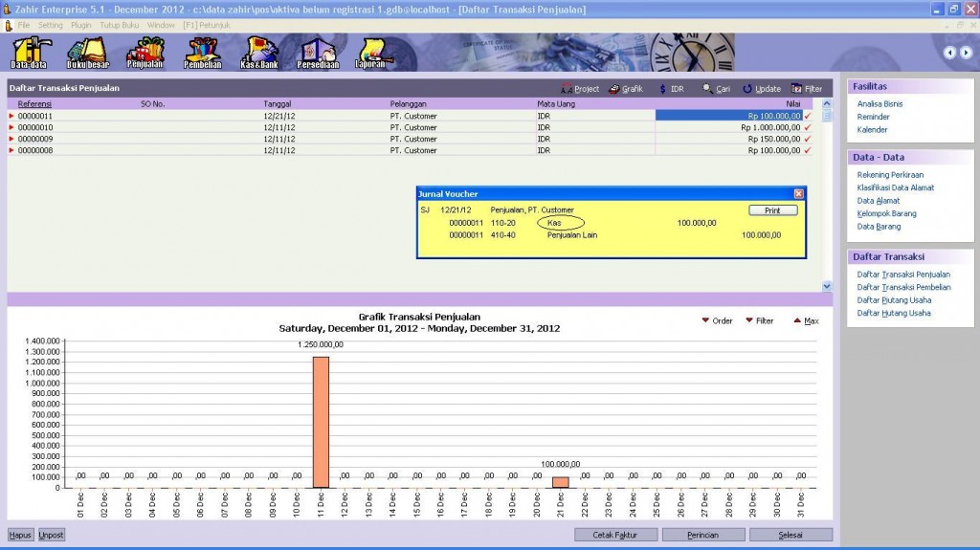Open the Laporan module icon
The width and height of the screenshot is (980, 550).
coord(372,52)
